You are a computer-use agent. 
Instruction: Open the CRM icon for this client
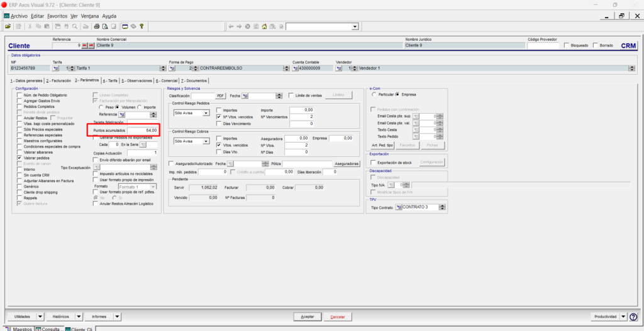tap(628, 46)
